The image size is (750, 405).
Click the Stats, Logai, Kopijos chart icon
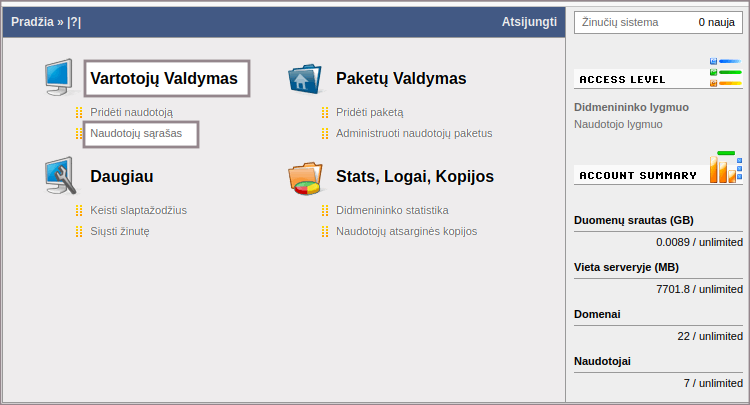pyautogui.click(x=304, y=177)
